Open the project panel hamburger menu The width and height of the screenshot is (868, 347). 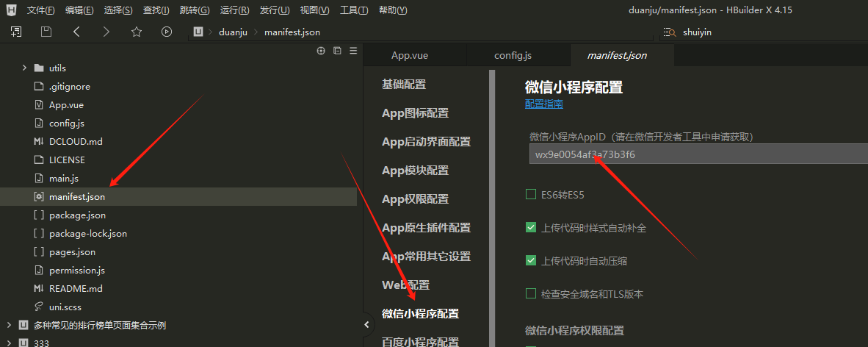point(352,51)
